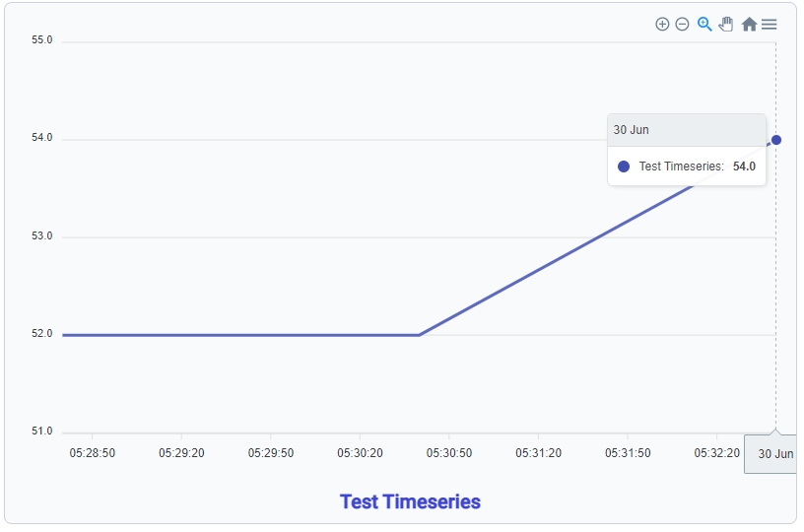Select the 05:31:50 x-axis time label

click(x=628, y=453)
